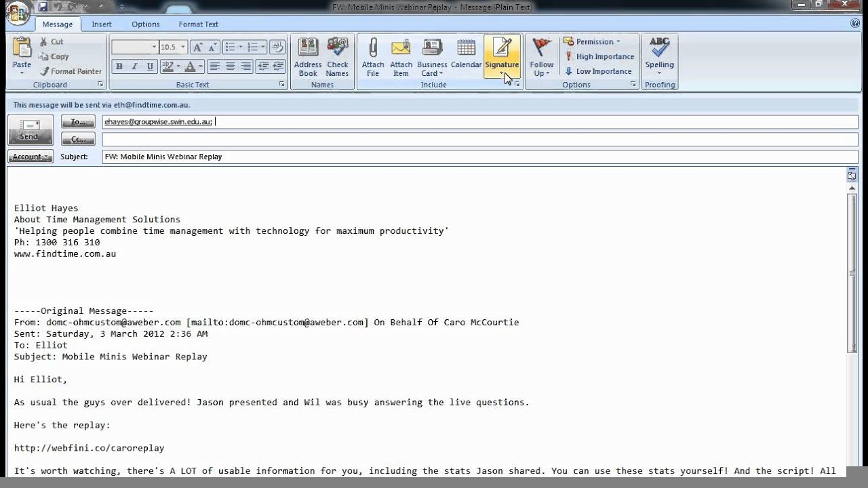Insert Calendar information
868x488 pixels.
pyautogui.click(x=466, y=54)
